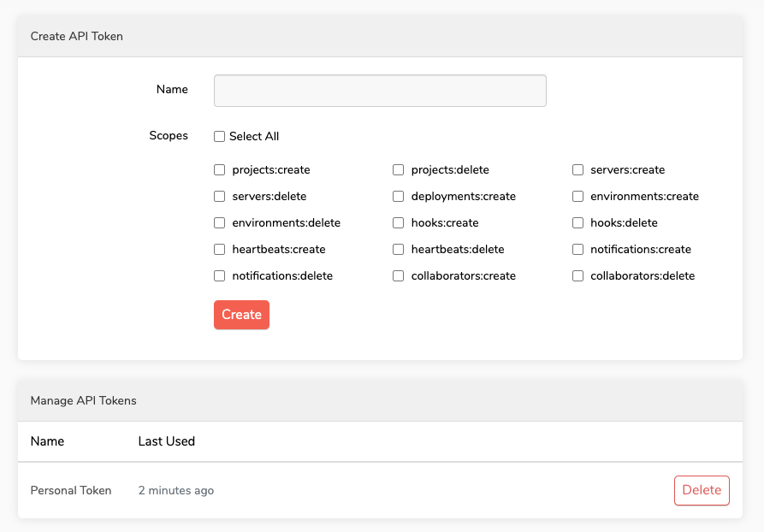Image resolution: width=764 pixels, height=532 pixels.
Task: Enable the servers:create scope
Action: [x=577, y=169]
